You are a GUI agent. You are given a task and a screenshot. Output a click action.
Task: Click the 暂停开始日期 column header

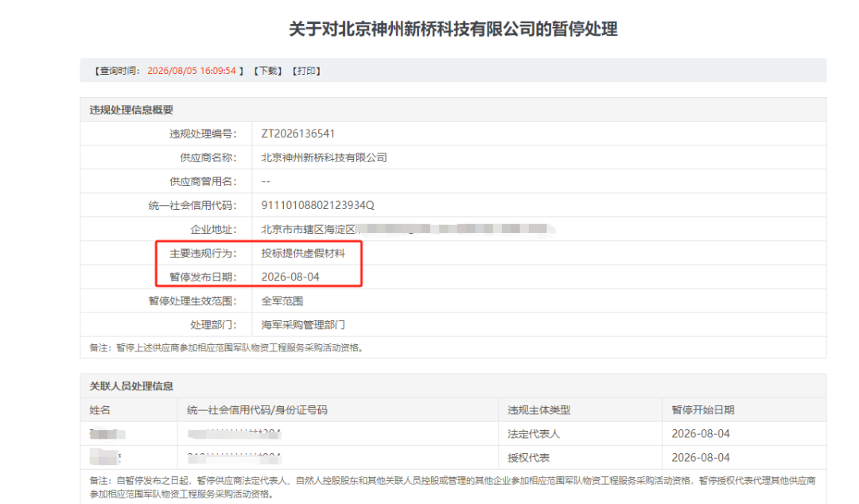tap(703, 409)
